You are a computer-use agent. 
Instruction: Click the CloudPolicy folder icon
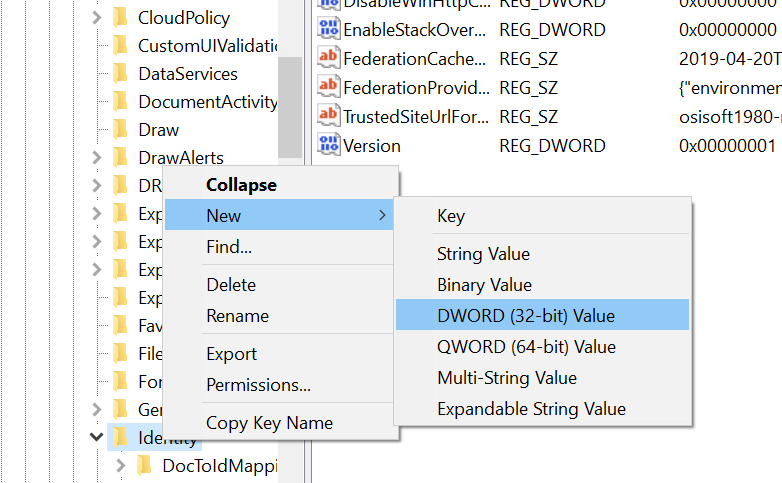pos(121,17)
